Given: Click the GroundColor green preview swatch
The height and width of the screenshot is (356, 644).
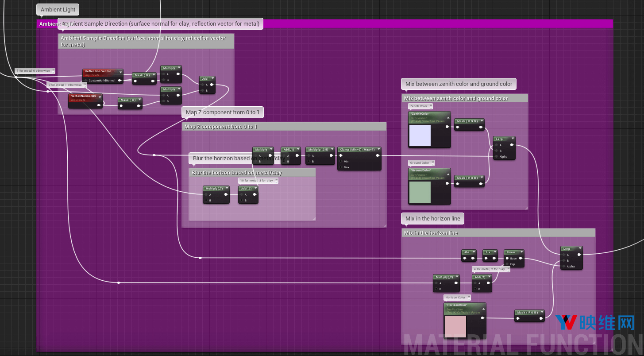Looking at the screenshot, I should (420, 192).
